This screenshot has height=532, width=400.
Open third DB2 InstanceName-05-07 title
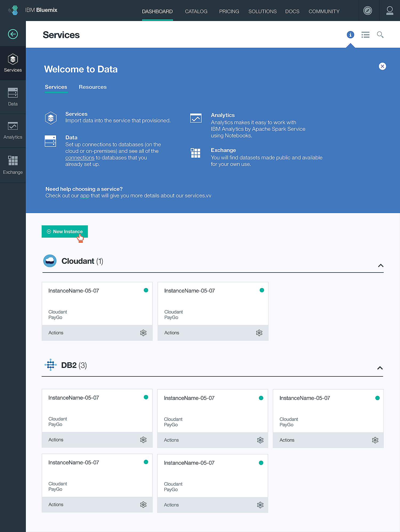[305, 398]
